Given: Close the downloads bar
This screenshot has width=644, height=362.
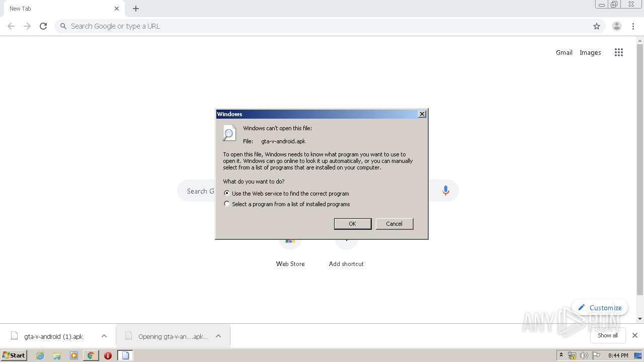Looking at the screenshot, I should (x=635, y=335).
